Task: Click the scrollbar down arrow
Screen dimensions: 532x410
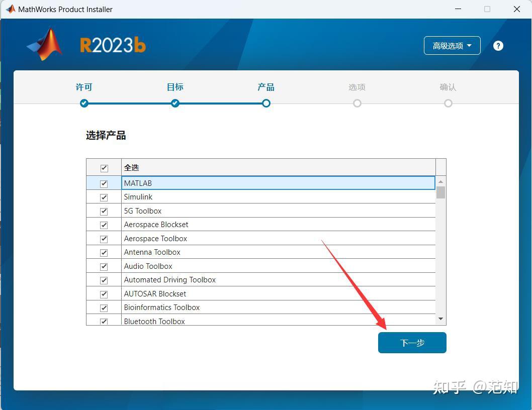Action: [440, 318]
